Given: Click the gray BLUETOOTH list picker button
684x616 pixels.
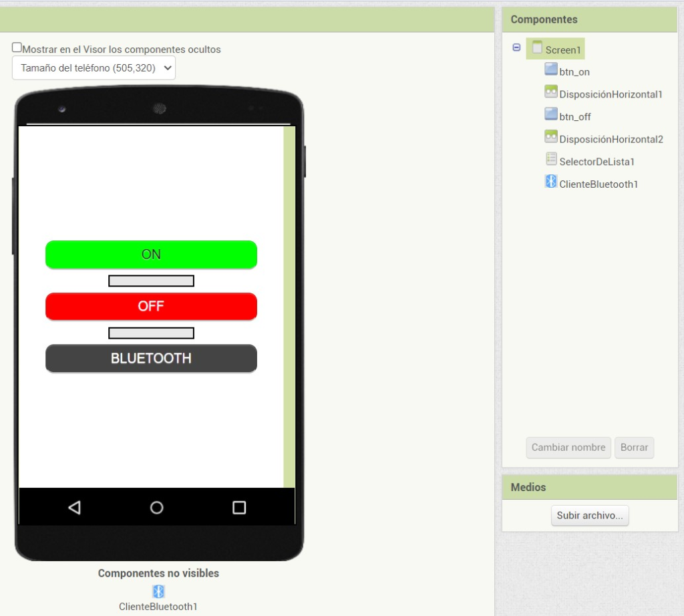Looking at the screenshot, I should coord(152,358).
